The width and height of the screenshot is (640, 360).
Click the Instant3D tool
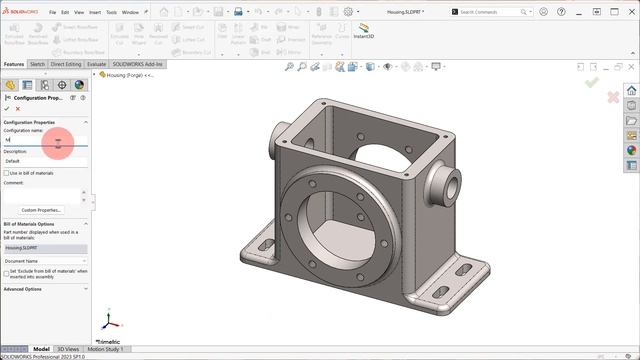click(x=363, y=31)
